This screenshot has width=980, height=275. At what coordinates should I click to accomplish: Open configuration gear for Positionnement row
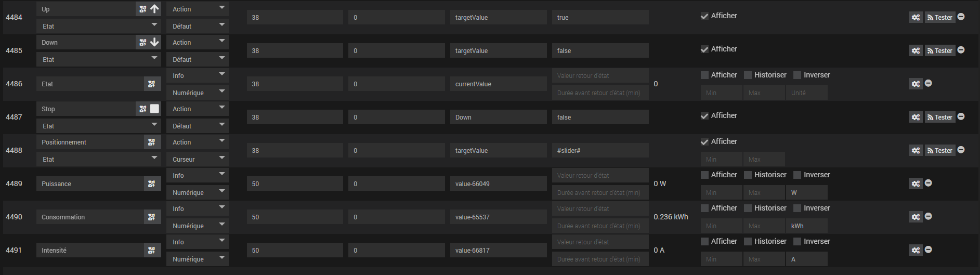pos(916,151)
